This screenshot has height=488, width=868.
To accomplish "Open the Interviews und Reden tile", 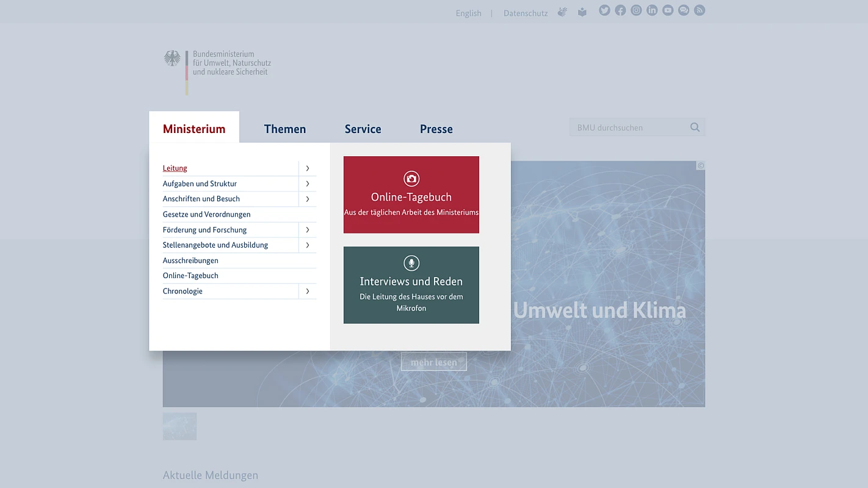I will tap(411, 285).
